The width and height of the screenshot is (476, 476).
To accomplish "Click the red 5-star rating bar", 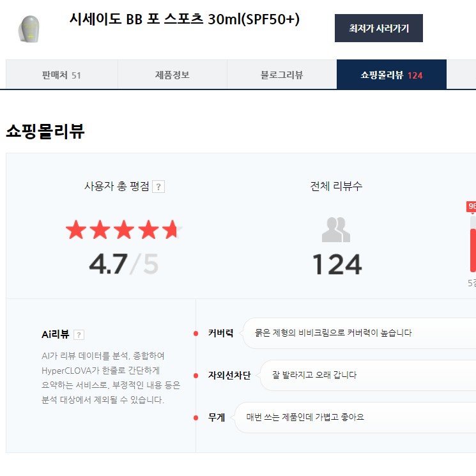I will click(473, 249).
